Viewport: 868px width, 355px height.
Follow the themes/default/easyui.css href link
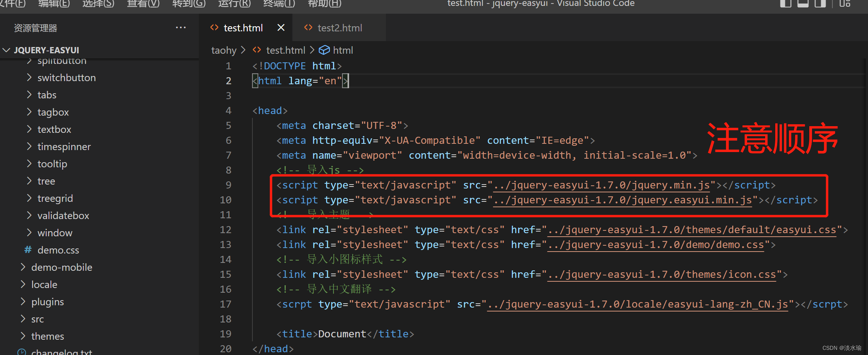coord(692,230)
